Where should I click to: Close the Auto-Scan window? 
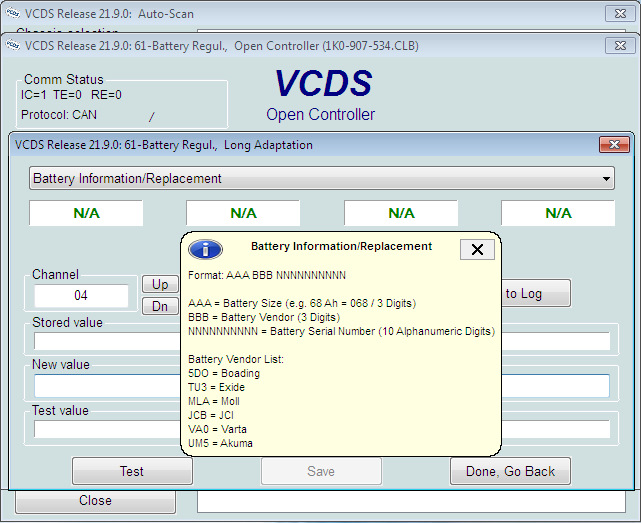(620, 13)
